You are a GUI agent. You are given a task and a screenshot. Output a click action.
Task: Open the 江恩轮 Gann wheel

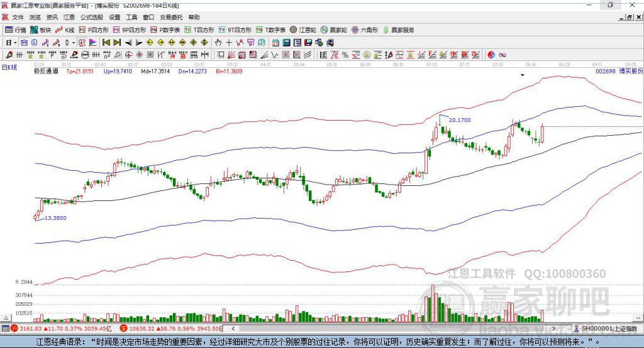(x=303, y=30)
